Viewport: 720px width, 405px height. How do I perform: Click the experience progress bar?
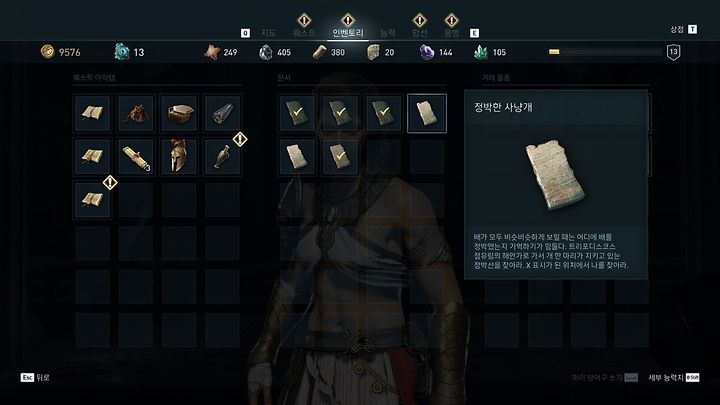coord(606,52)
